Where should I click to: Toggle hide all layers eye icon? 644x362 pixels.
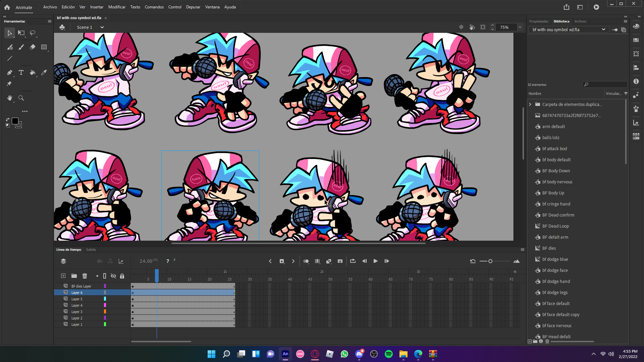tap(113, 276)
